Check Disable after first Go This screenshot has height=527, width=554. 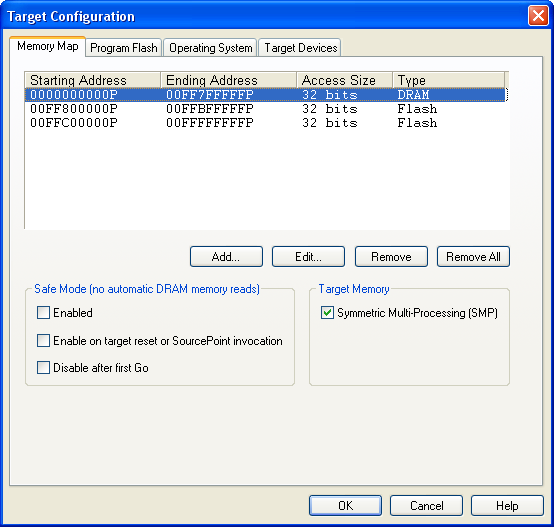[x=43, y=368]
